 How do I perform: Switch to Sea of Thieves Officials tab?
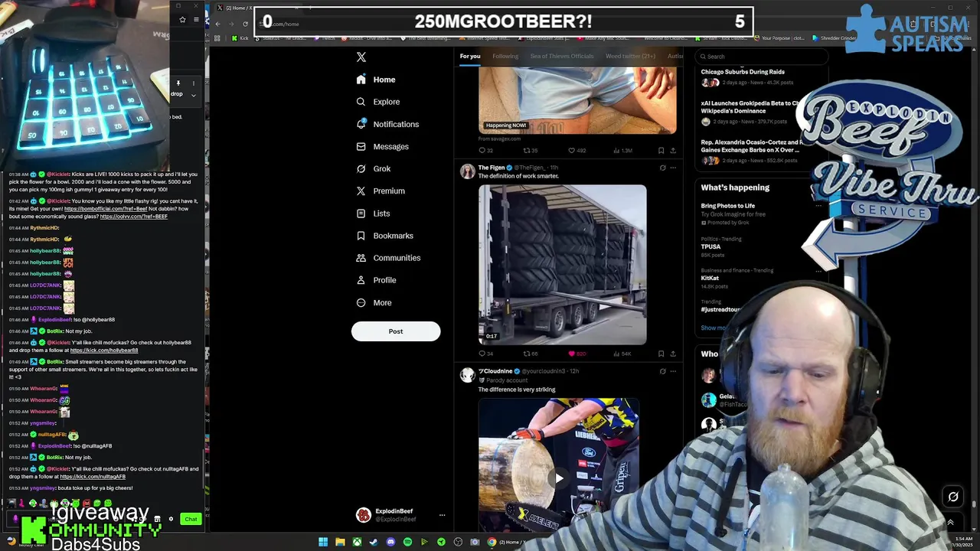point(562,56)
